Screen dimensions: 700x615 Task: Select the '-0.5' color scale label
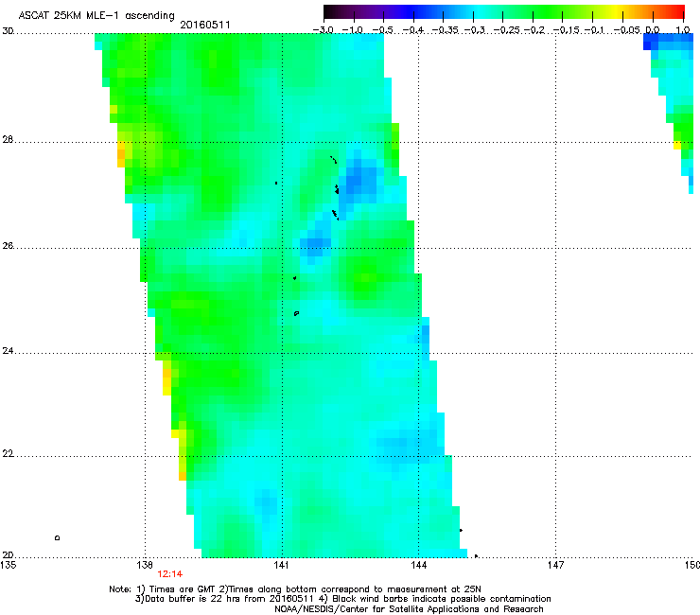[382, 30]
